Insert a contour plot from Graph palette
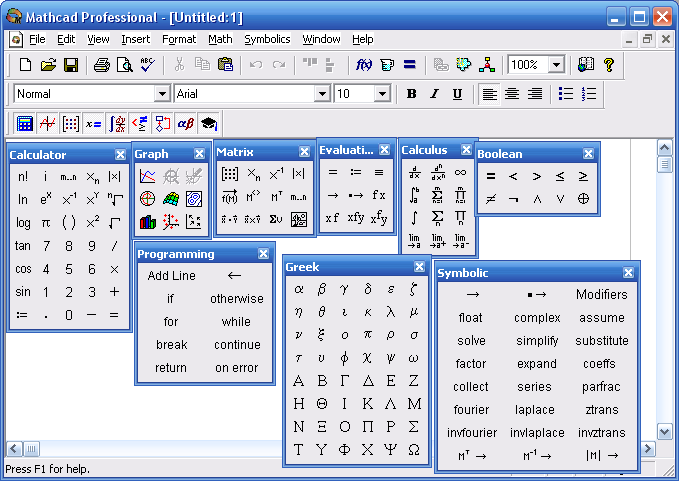Image resolution: width=679 pixels, height=481 pixels. coord(194,199)
